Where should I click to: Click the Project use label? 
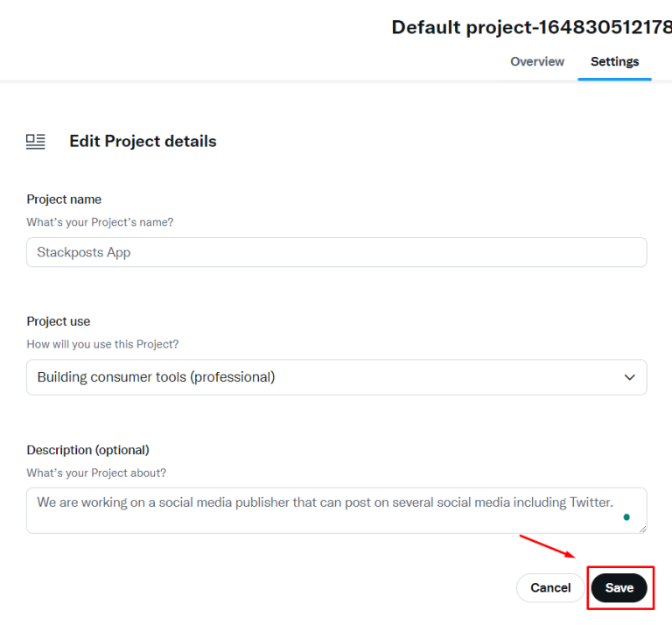click(59, 321)
